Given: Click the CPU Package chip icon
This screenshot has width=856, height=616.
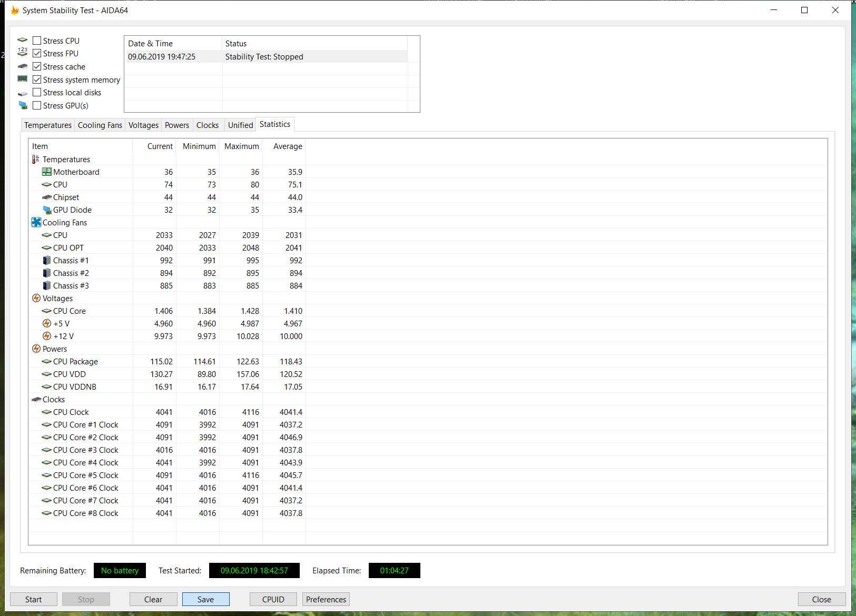Looking at the screenshot, I should [46, 361].
